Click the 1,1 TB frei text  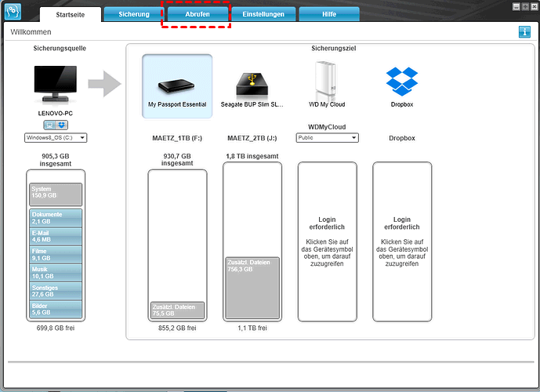tap(252, 328)
